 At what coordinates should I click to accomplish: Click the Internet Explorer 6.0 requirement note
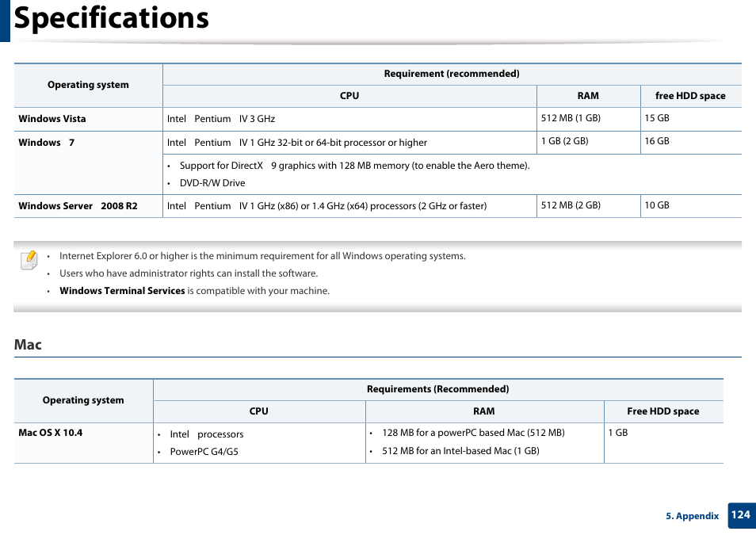point(263,256)
